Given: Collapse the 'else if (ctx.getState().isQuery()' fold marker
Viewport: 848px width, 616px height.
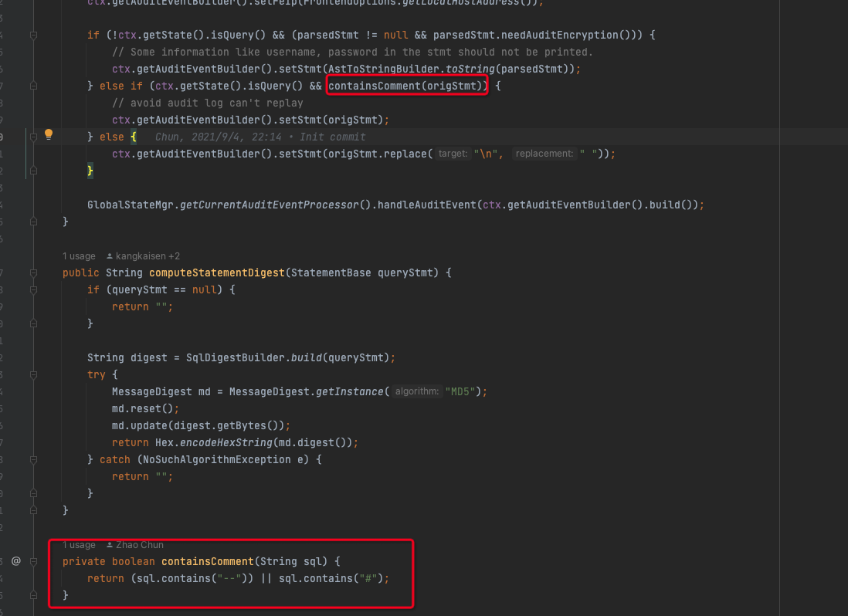Looking at the screenshot, I should point(33,86).
